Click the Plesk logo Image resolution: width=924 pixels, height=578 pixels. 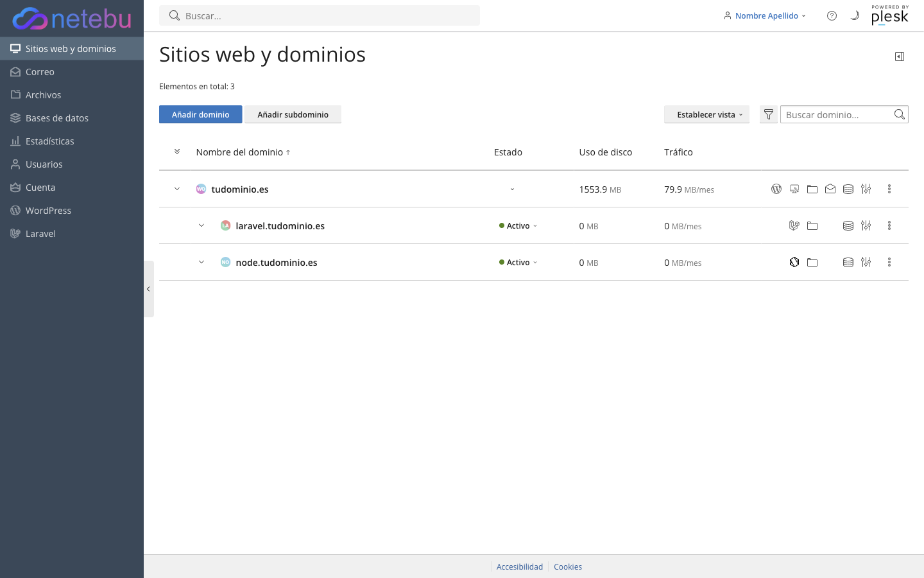coord(890,15)
